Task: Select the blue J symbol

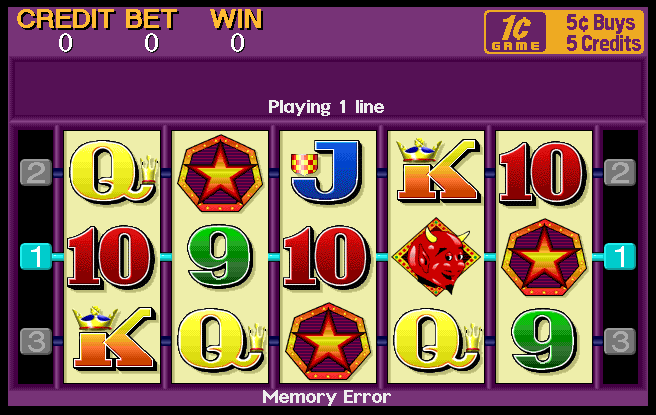Action: [x=326, y=172]
